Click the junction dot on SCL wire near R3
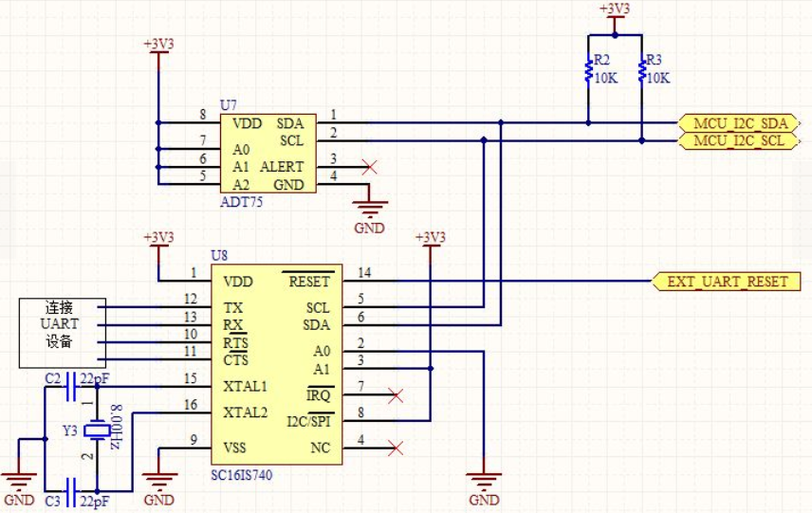The image size is (812, 513). click(642, 140)
